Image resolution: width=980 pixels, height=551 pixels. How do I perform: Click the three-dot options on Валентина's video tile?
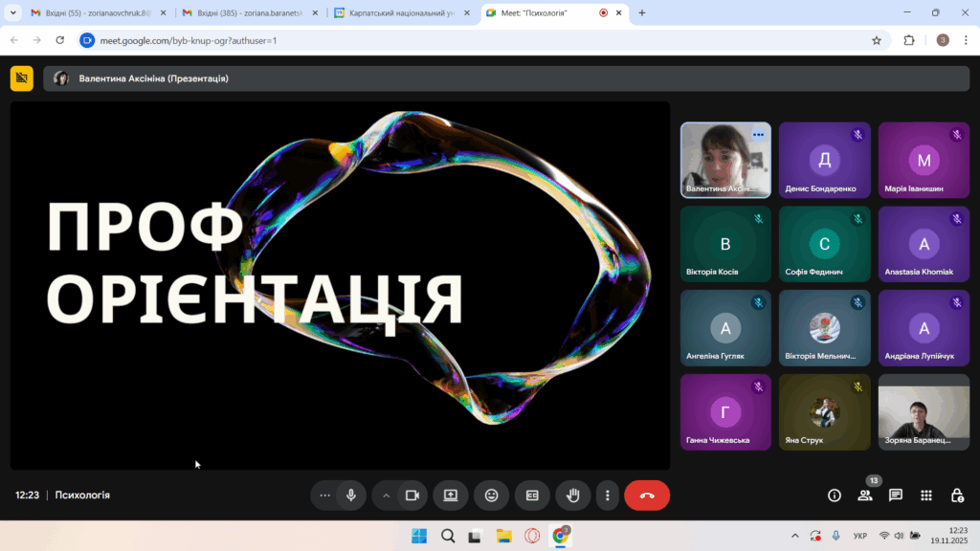coord(758,135)
